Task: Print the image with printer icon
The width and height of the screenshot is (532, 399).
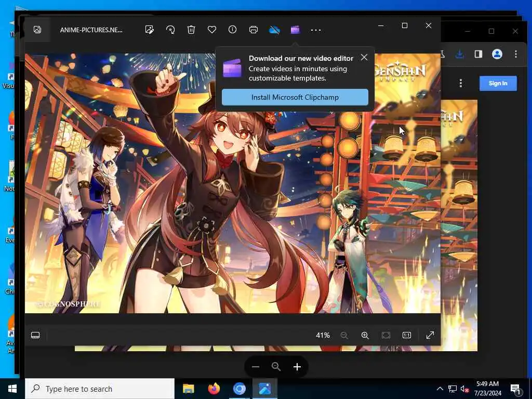Action: (253, 30)
